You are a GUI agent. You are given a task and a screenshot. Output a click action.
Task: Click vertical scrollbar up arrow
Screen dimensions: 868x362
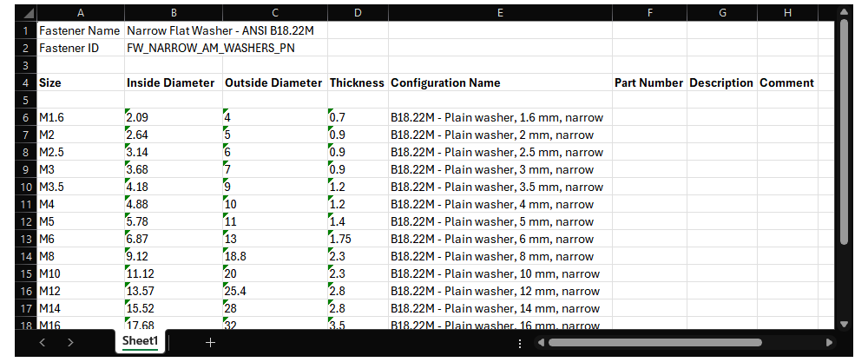844,11
